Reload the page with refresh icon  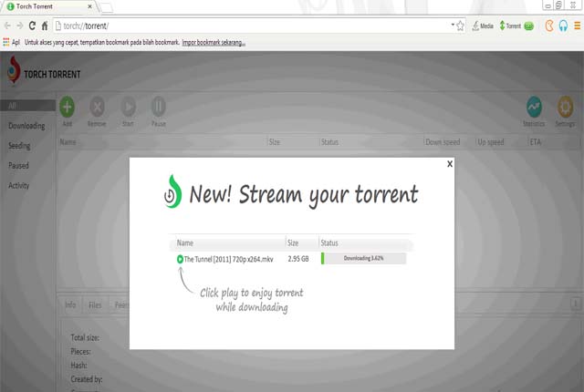[33, 26]
